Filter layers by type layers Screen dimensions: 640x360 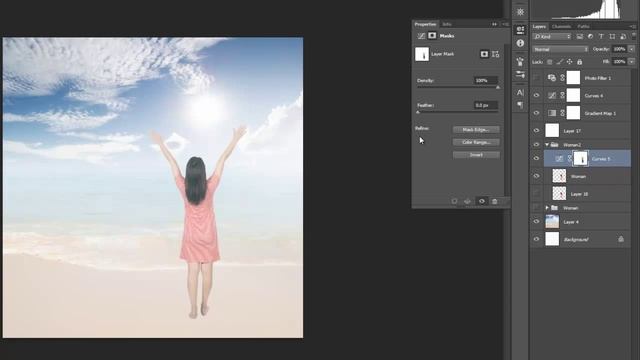pyautogui.click(x=601, y=37)
